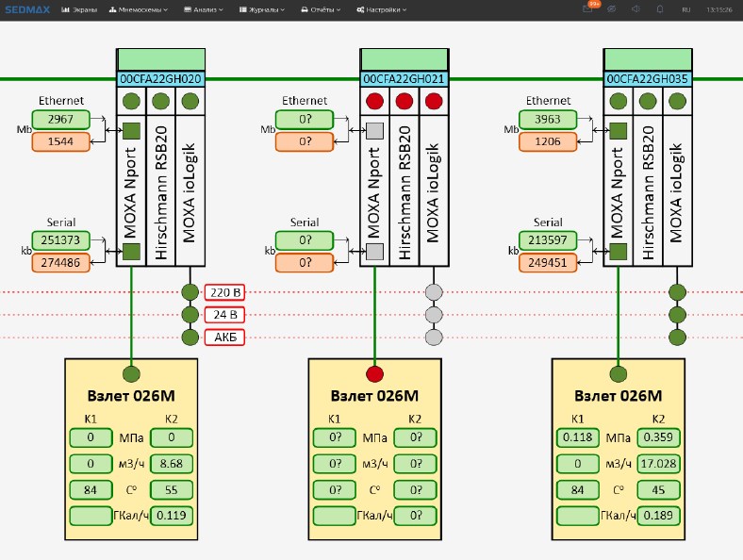Toggle the sound speaker icon
The width and height of the screenshot is (743, 560).
[x=636, y=9]
